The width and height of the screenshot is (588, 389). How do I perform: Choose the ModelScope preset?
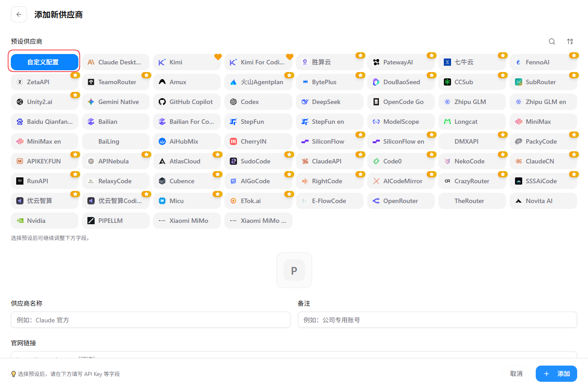[x=401, y=122]
